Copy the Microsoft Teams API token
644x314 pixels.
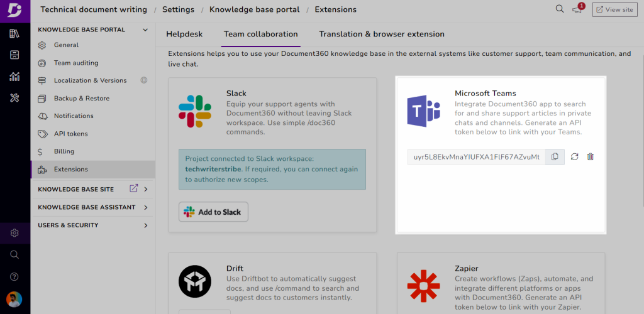(555, 156)
